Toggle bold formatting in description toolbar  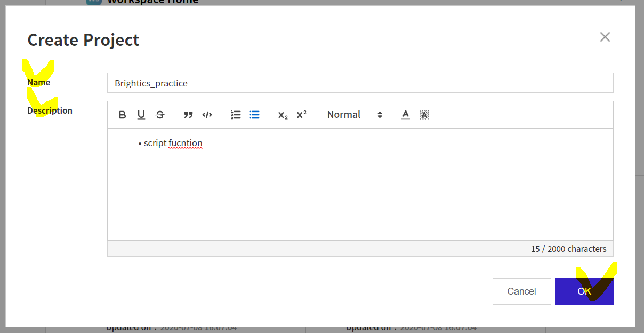[122, 115]
